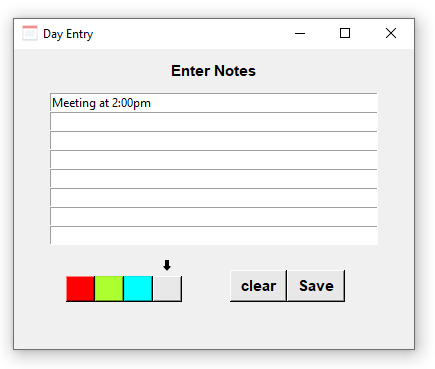
Task: Click the sixth note line
Action: [214, 198]
